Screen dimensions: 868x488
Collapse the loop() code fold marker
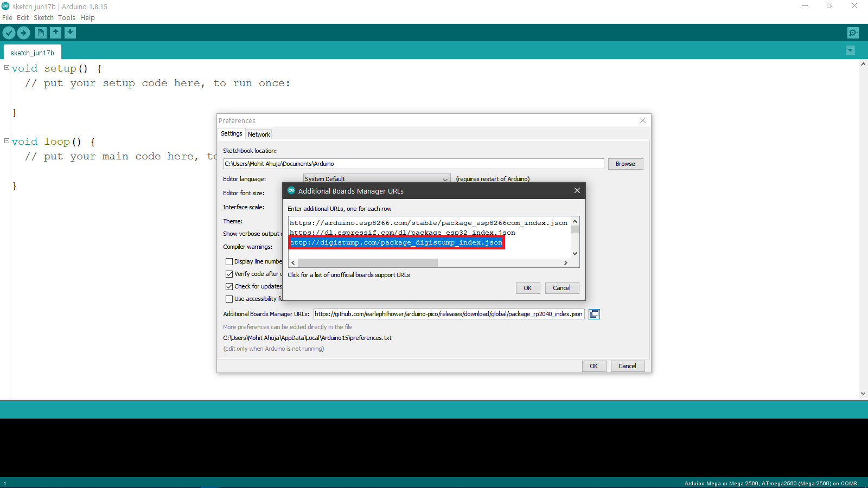[x=7, y=141]
